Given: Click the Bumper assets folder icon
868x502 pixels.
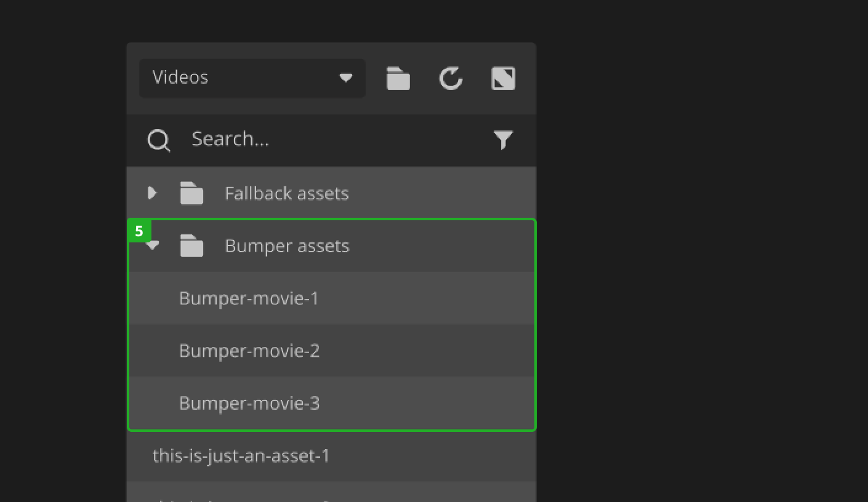Looking at the screenshot, I should point(191,246).
